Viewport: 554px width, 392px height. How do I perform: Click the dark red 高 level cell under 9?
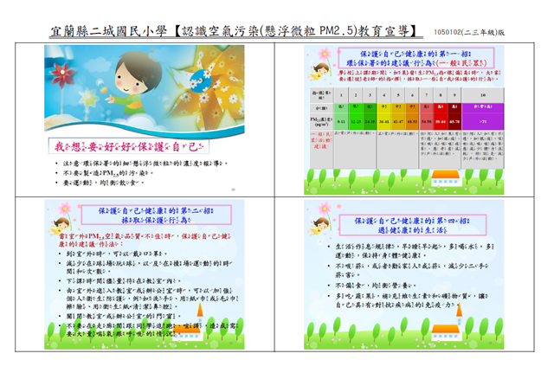coord(454,107)
